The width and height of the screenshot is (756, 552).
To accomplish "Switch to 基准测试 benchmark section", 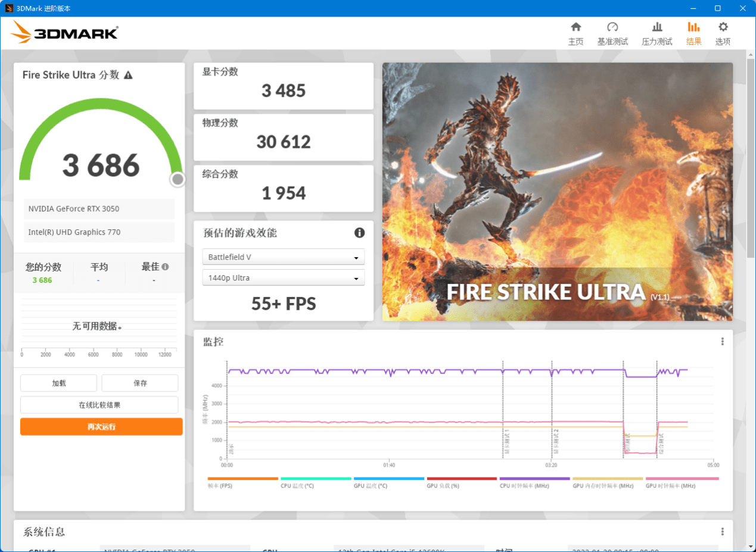I will tap(612, 33).
